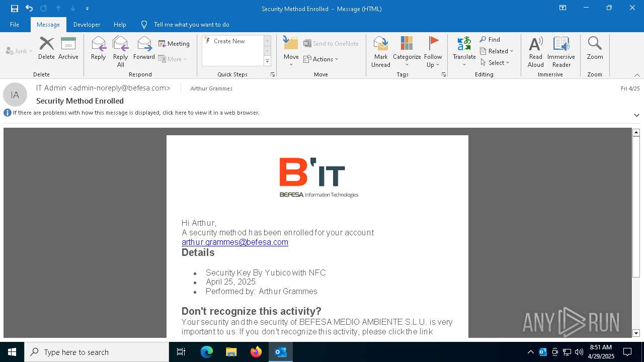644x362 pixels.
Task: Archive the message
Action: (x=68, y=49)
